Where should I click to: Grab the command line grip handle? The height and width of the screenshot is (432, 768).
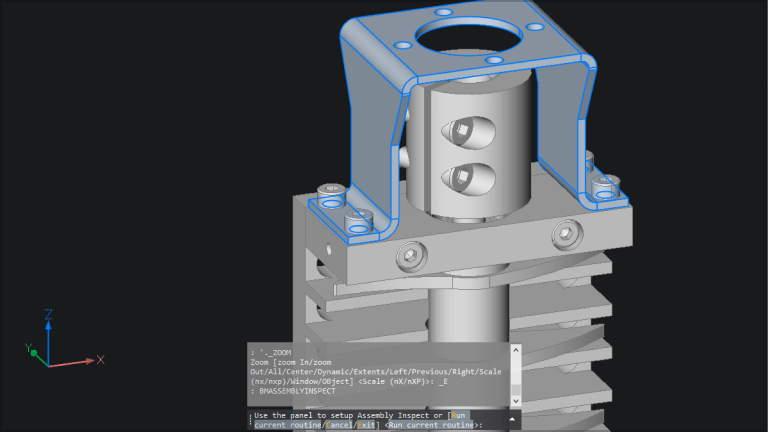pyautogui.click(x=250, y=420)
